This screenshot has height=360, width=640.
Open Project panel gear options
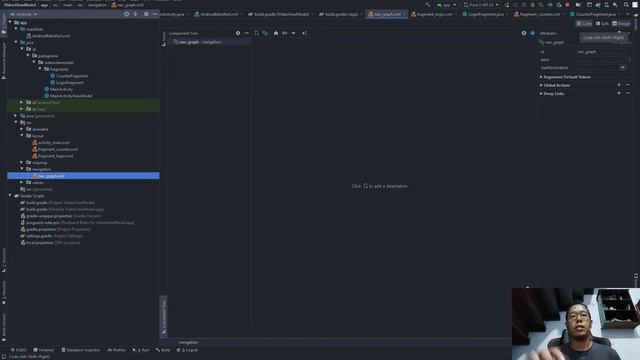click(x=146, y=14)
